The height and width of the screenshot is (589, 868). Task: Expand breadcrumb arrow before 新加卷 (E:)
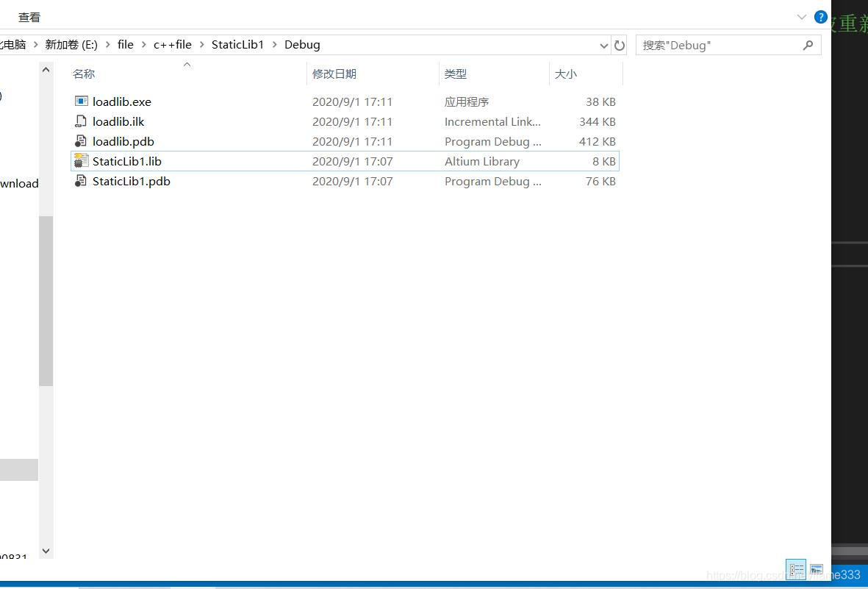point(36,45)
